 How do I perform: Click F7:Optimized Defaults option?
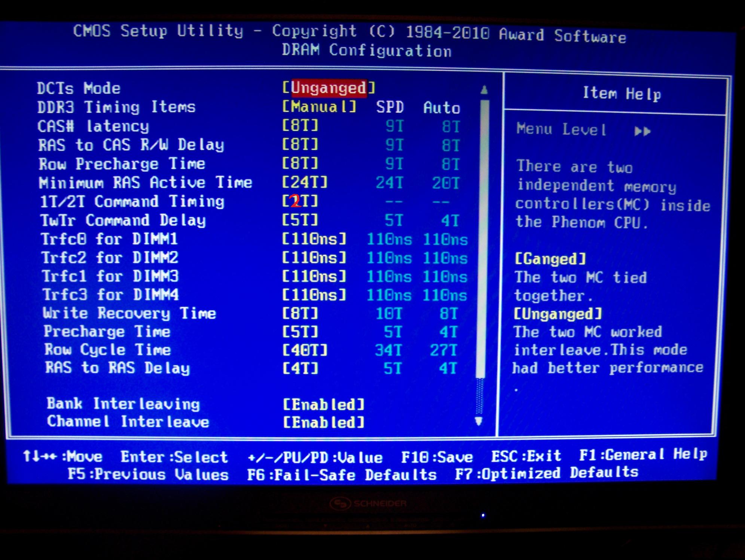[x=546, y=474]
